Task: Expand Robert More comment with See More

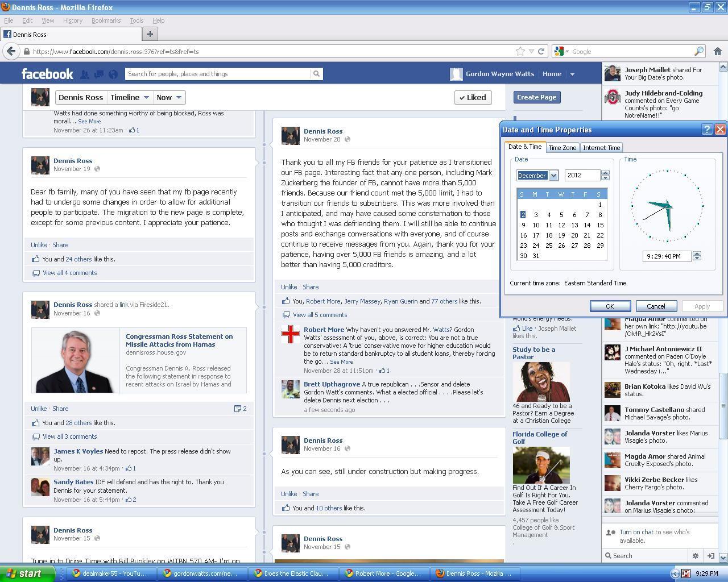Action: (341, 361)
